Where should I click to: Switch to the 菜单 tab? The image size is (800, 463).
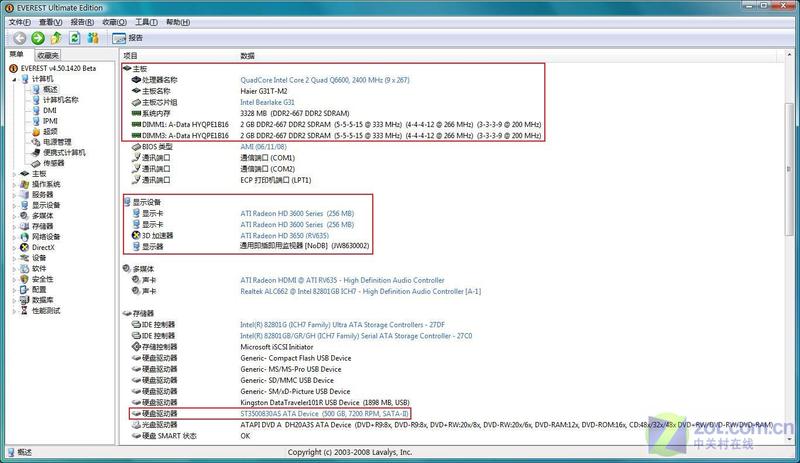[x=17, y=55]
